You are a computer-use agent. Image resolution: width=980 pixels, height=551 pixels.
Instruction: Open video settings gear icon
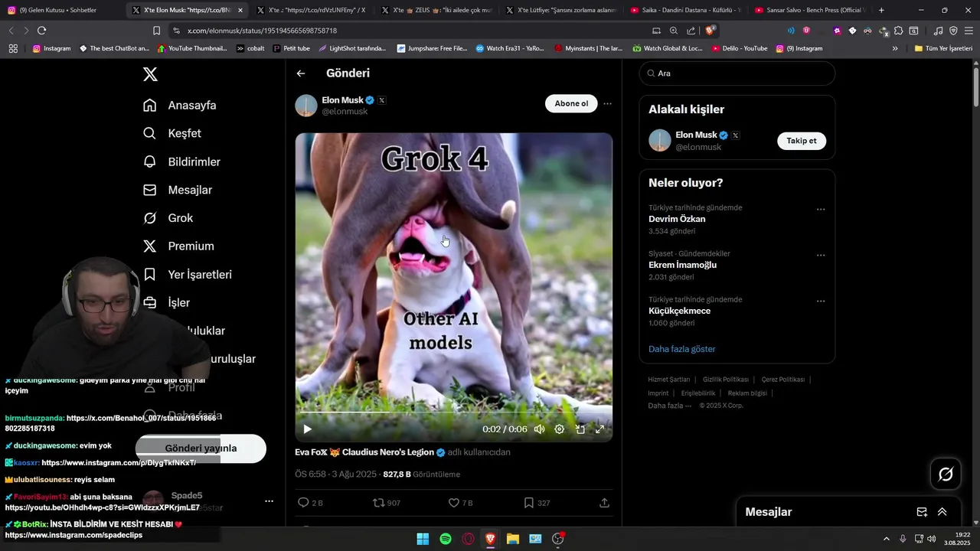click(x=560, y=429)
